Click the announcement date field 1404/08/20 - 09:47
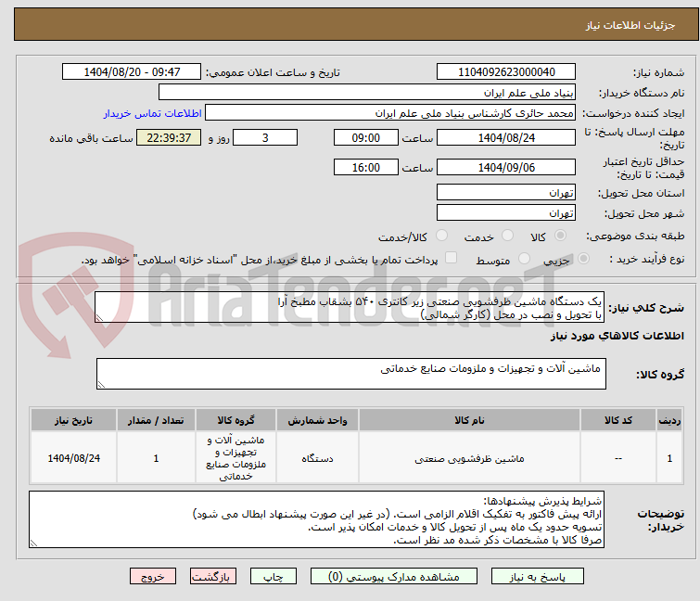This screenshot has width=700, height=601. click(x=132, y=72)
